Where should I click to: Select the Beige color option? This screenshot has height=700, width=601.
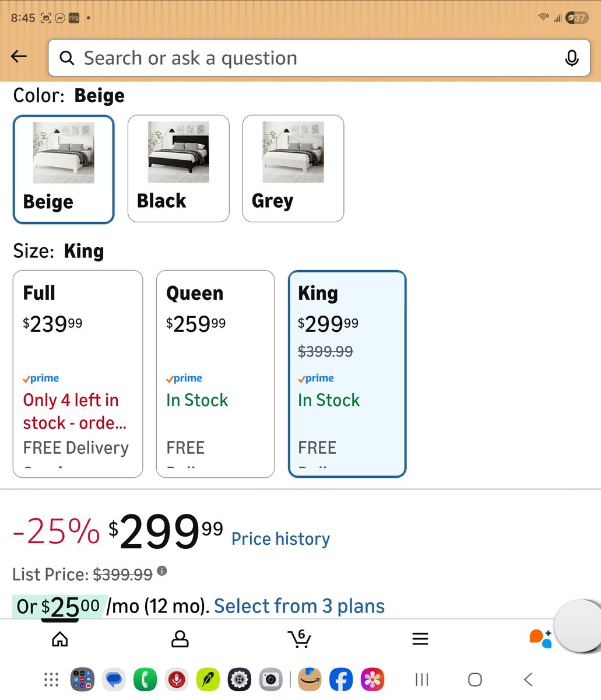click(x=64, y=169)
